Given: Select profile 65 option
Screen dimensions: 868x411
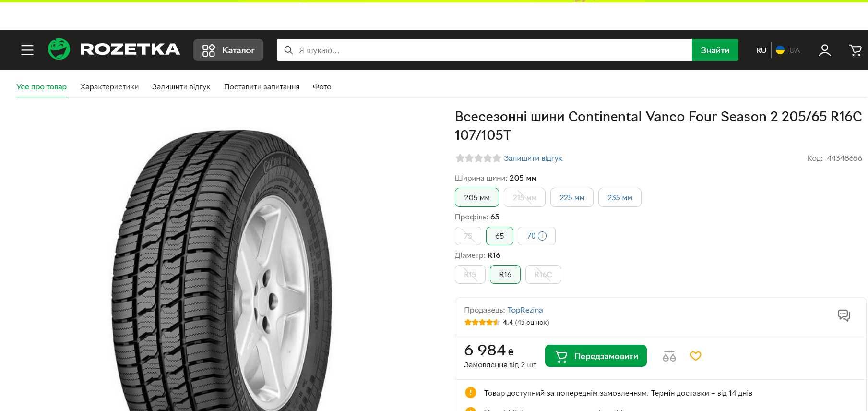Looking at the screenshot, I should pos(499,236).
